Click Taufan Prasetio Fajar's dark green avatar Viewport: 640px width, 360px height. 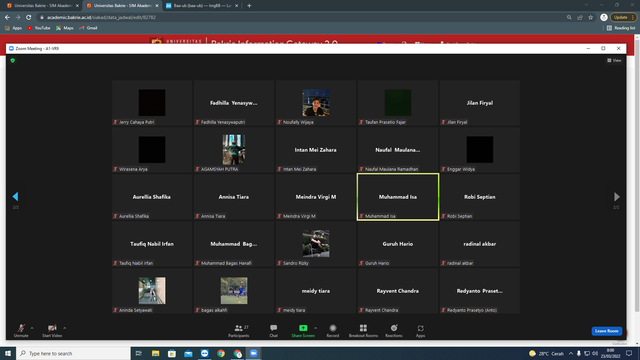coord(398,103)
